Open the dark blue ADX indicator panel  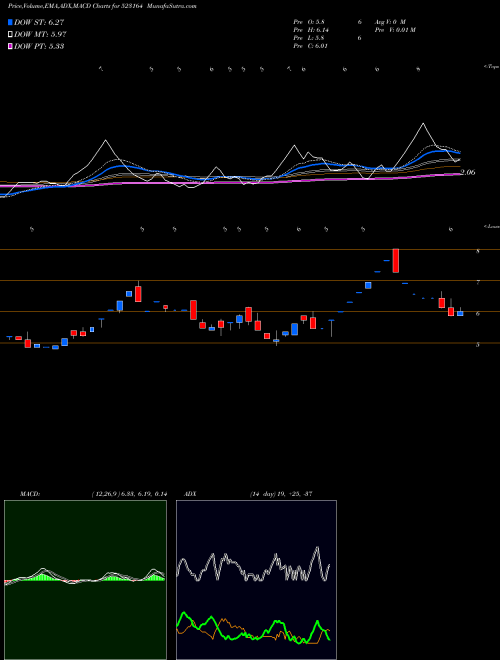coord(256,580)
